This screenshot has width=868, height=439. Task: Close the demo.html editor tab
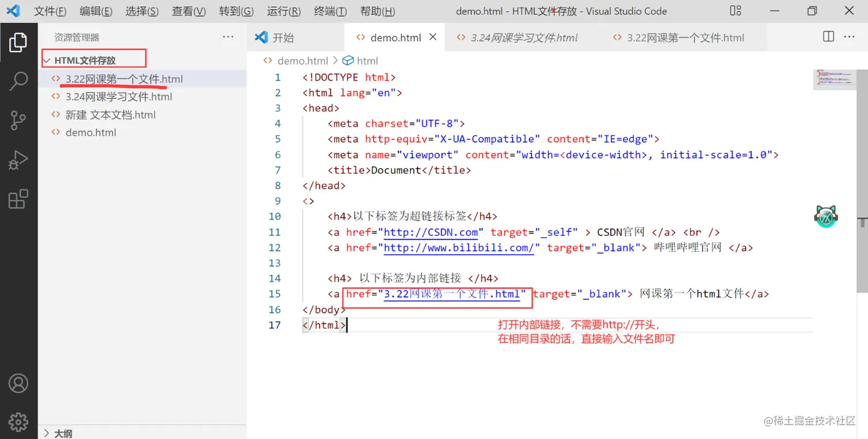click(433, 37)
